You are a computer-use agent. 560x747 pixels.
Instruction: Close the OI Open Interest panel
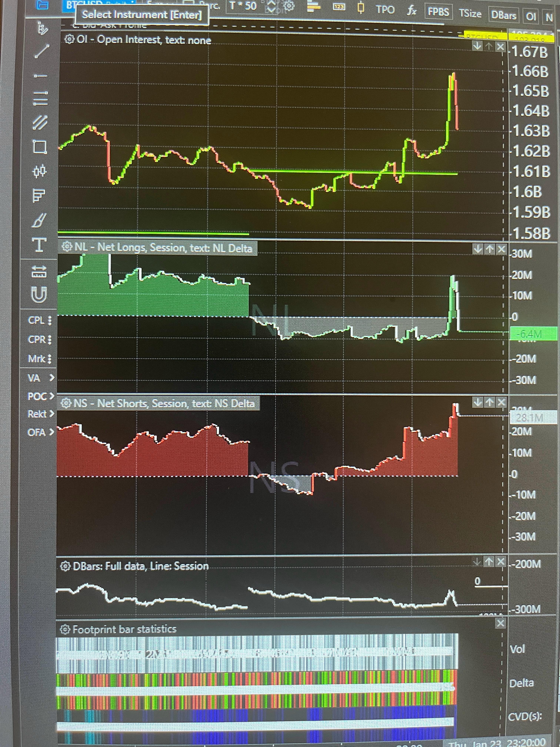pos(500,47)
